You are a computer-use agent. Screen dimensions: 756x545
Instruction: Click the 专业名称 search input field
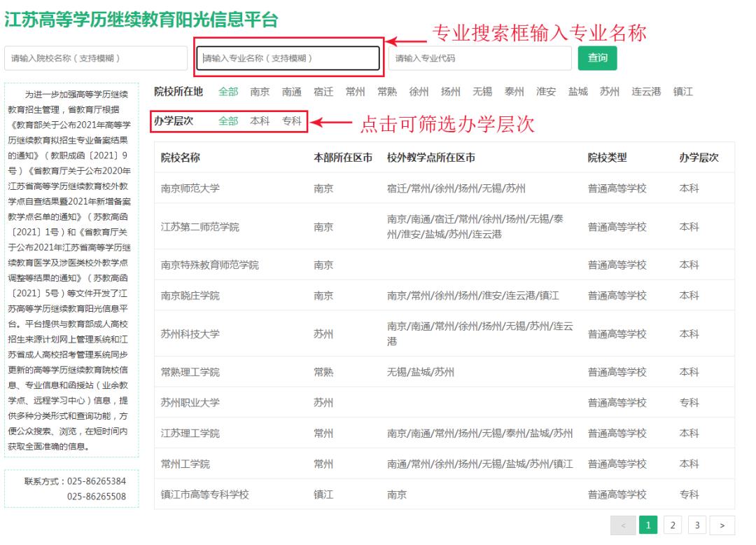point(288,58)
